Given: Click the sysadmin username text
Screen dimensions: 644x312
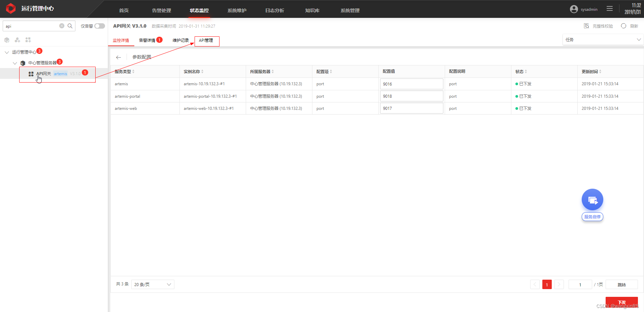Looking at the screenshot, I should tap(589, 9).
